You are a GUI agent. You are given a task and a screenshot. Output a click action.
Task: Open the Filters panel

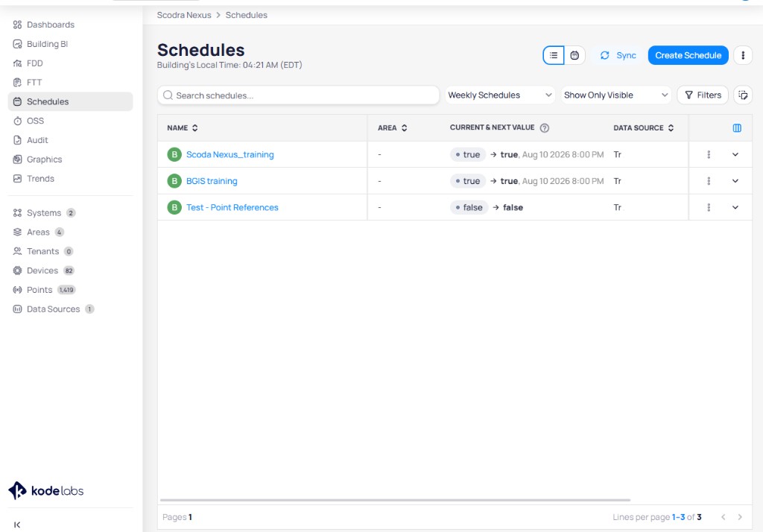coord(703,95)
